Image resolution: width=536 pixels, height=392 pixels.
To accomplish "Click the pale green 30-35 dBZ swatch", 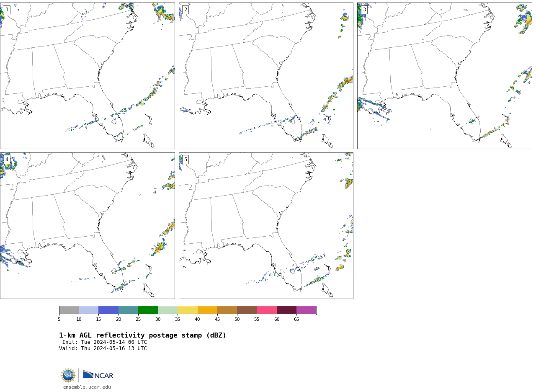I will point(167,310).
